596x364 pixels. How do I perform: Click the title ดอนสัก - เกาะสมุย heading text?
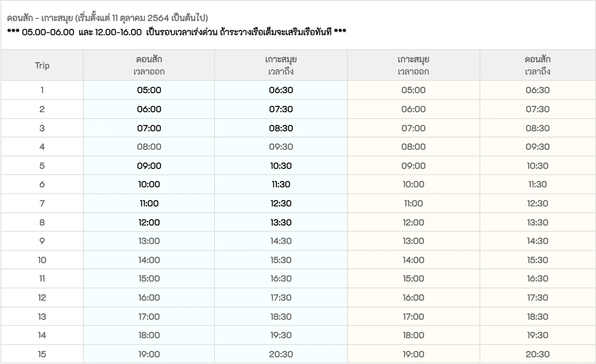(x=107, y=18)
